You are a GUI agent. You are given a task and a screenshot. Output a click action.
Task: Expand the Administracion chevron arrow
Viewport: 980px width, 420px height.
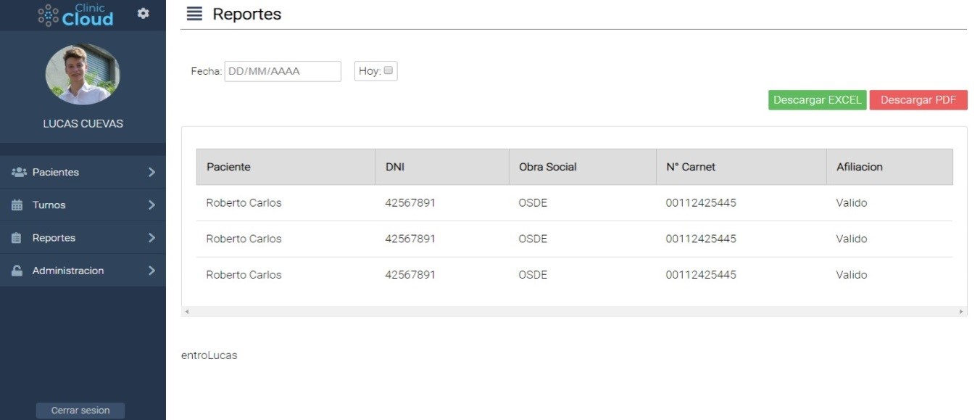pyautogui.click(x=151, y=271)
